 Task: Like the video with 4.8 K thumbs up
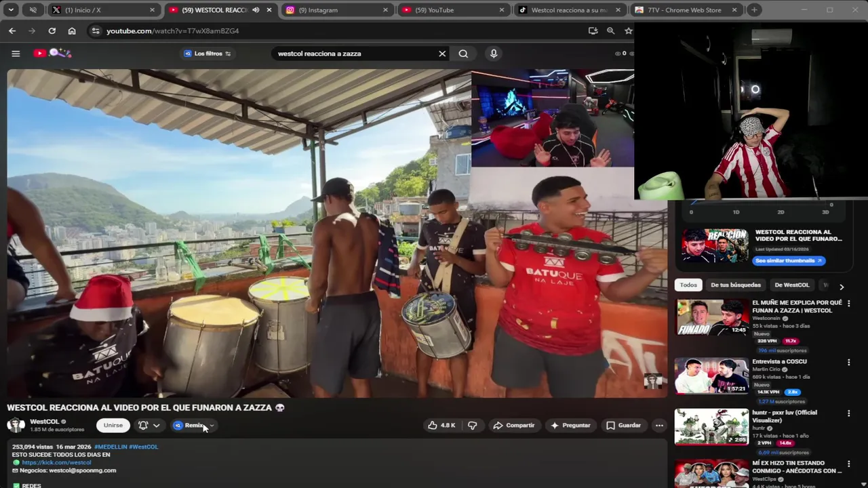point(441,425)
